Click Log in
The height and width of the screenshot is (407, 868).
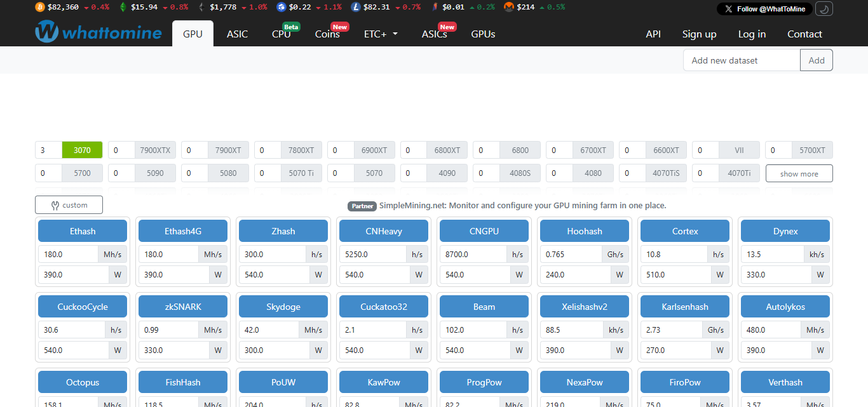[752, 34]
